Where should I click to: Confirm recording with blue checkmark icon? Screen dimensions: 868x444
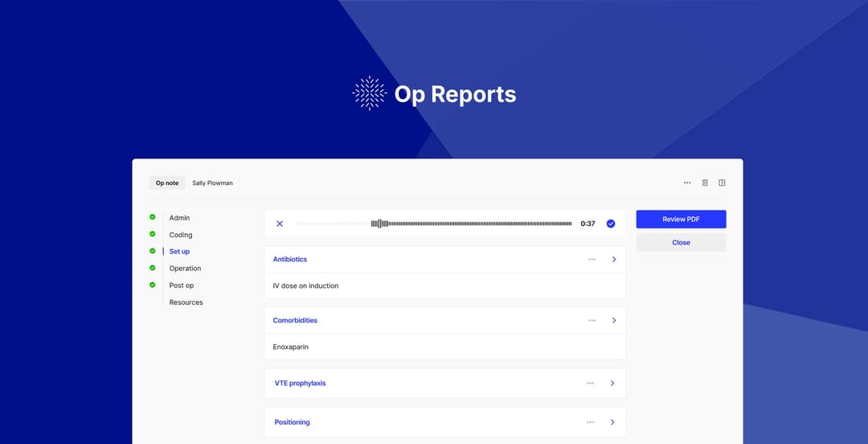[611, 224]
